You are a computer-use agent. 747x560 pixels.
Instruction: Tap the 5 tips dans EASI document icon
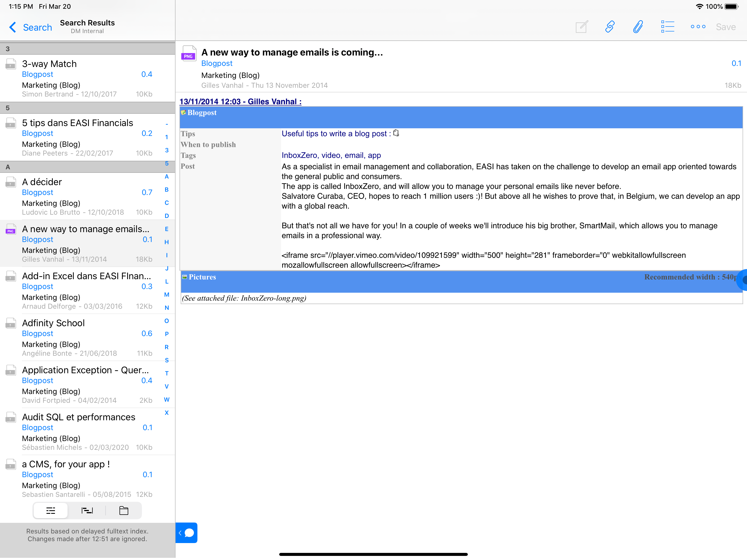(x=11, y=123)
